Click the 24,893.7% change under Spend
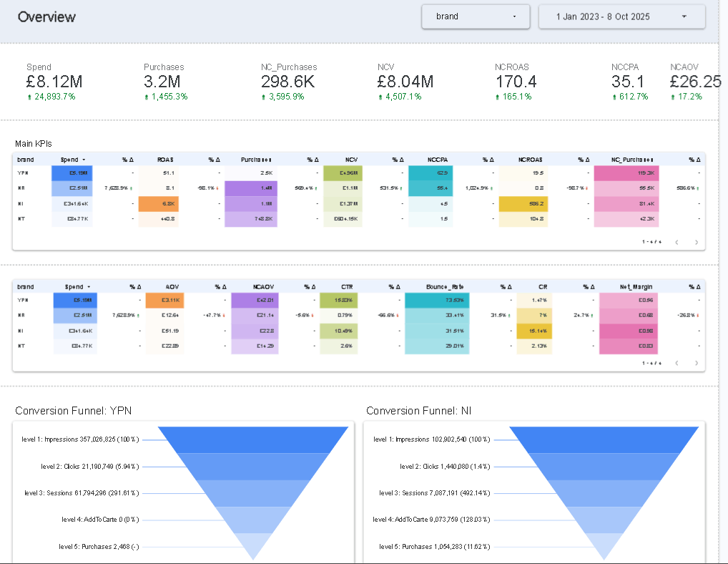This screenshot has height=564, width=728. click(x=51, y=97)
